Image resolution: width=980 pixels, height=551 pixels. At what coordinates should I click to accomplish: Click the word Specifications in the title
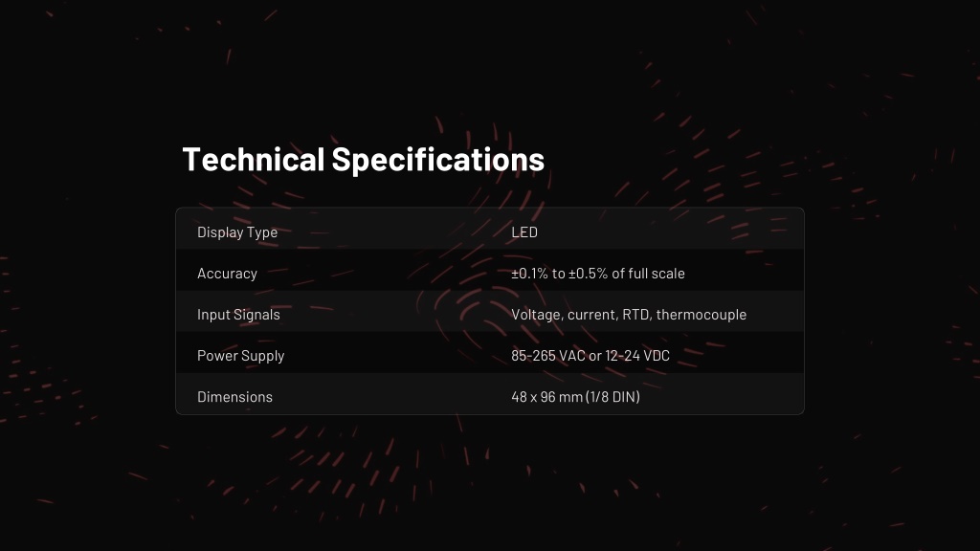click(438, 160)
